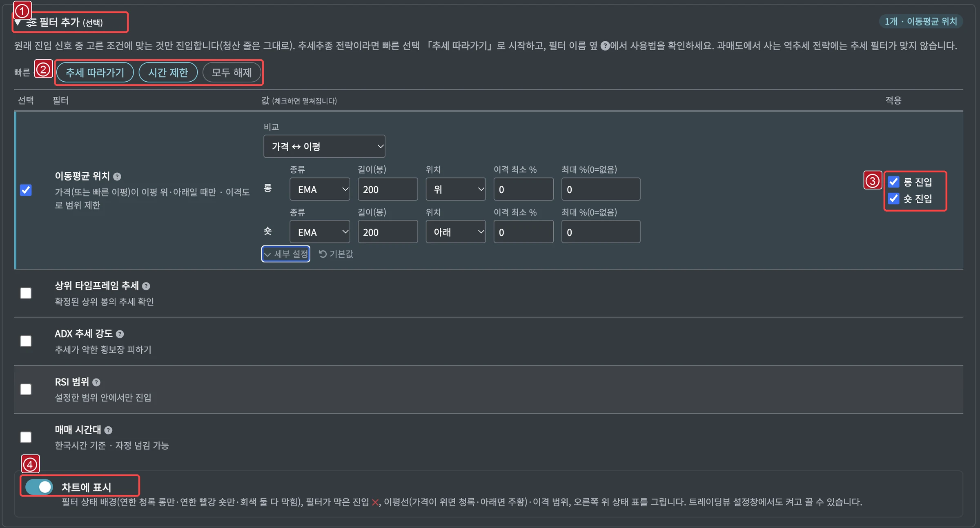Image resolution: width=980 pixels, height=528 pixels.
Task: Enable the RSI 범위 filter checkbox
Action: click(x=26, y=389)
